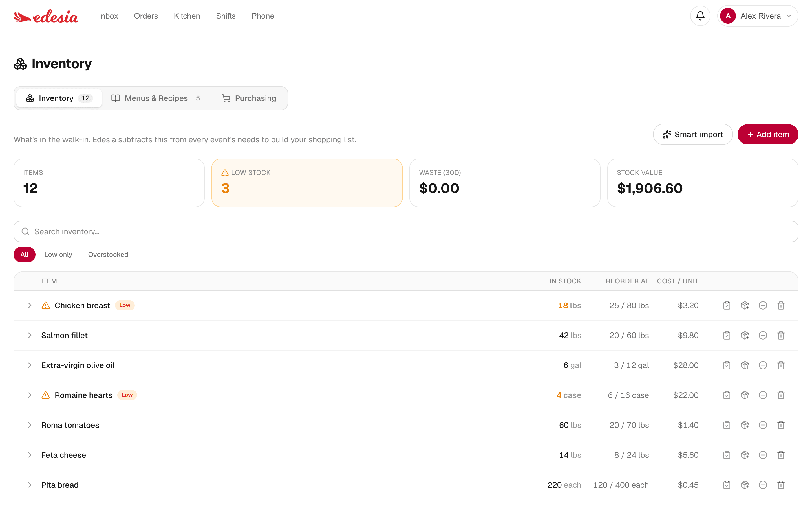Open the Phone navigation item
This screenshot has width=812, height=508.
[x=263, y=16]
